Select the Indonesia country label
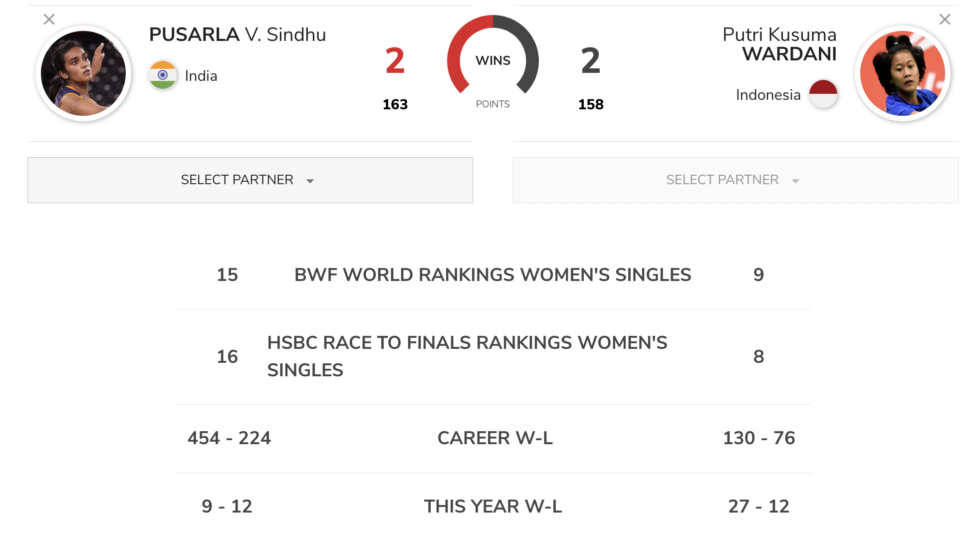 click(x=768, y=95)
